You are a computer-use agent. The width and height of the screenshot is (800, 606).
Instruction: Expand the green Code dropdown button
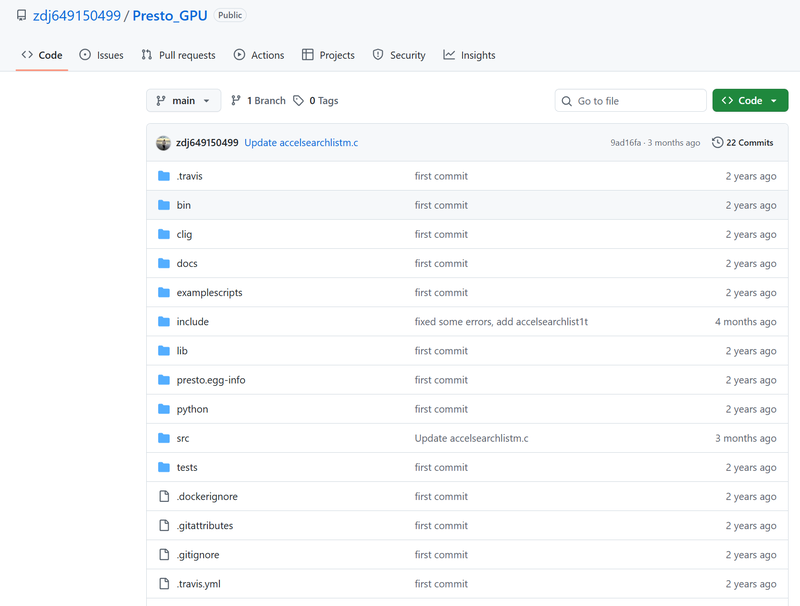pyautogui.click(x=750, y=101)
